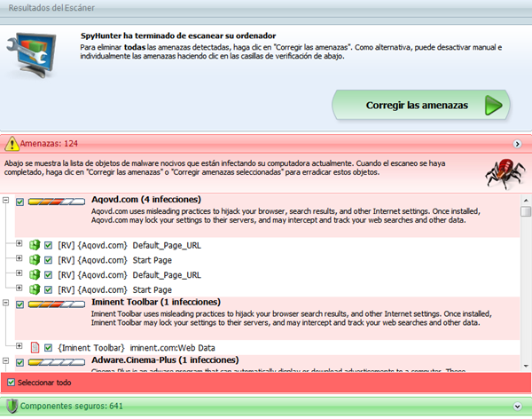Click the red spider malware icon
532x419 pixels.
[505, 173]
